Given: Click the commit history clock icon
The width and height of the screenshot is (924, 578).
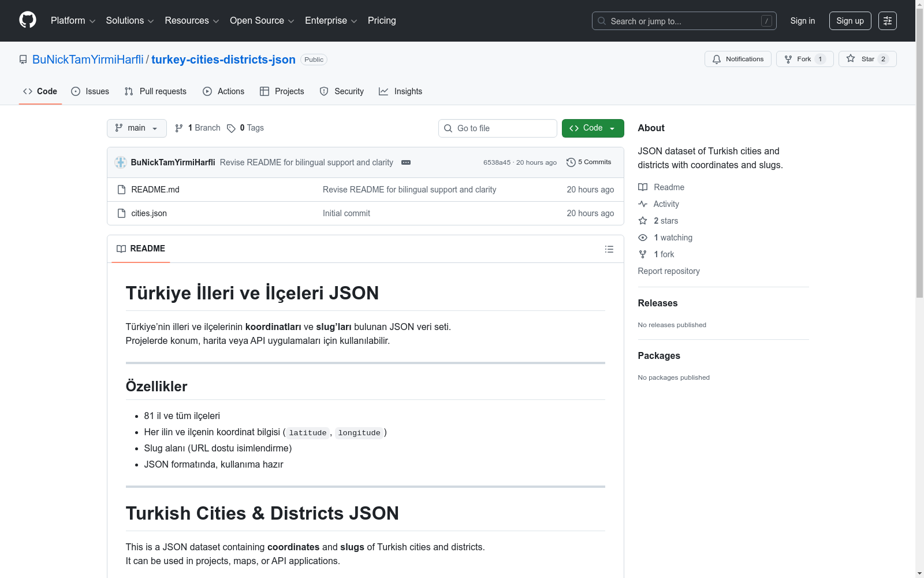Looking at the screenshot, I should coord(571,162).
